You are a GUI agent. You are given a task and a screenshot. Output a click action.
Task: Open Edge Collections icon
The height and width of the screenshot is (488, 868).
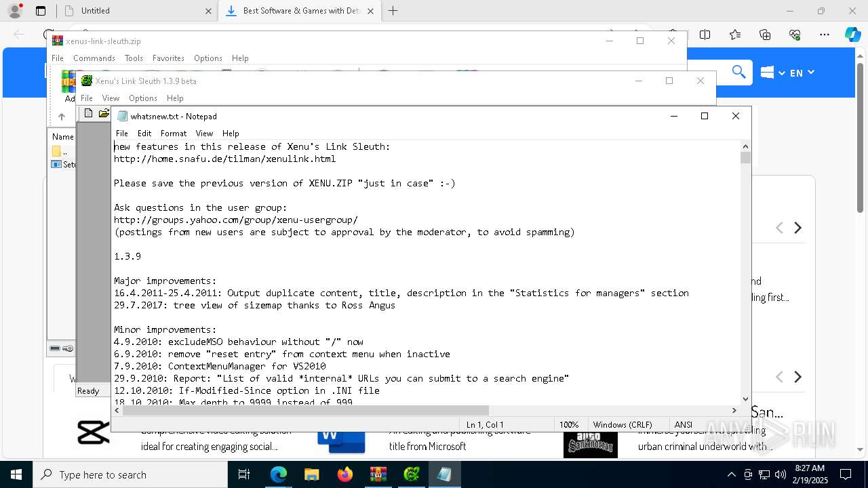click(x=765, y=35)
